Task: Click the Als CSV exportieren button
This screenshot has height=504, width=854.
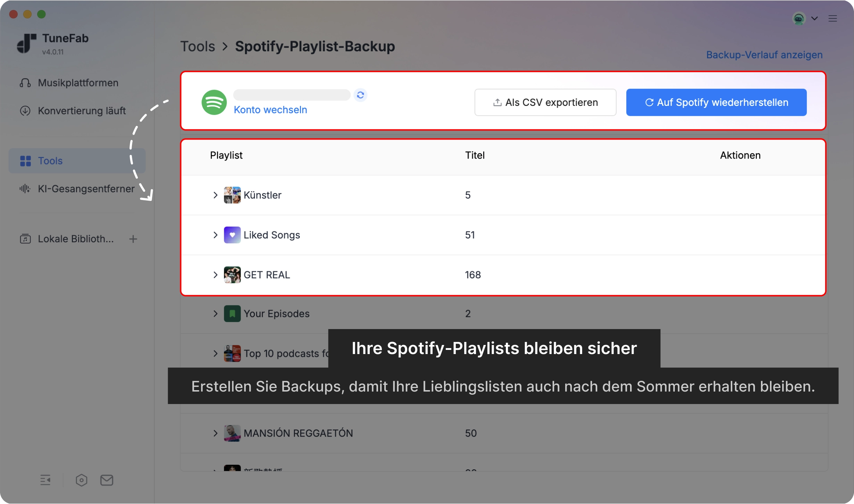Action: [x=545, y=102]
